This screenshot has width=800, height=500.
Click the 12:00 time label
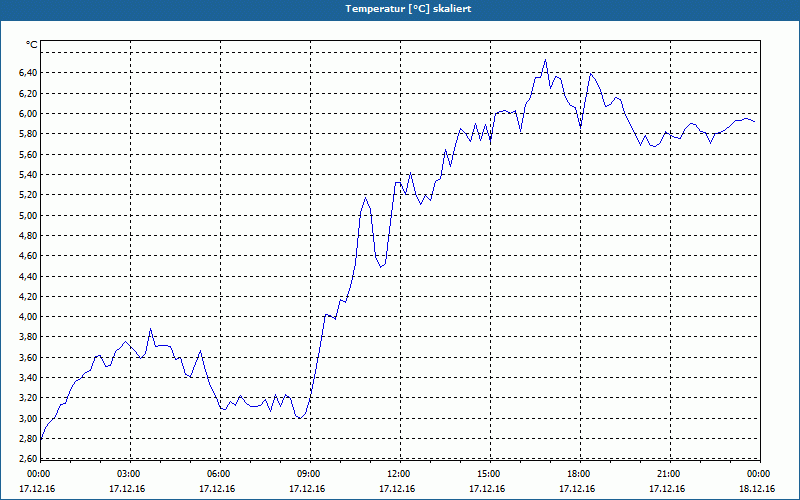398,474
